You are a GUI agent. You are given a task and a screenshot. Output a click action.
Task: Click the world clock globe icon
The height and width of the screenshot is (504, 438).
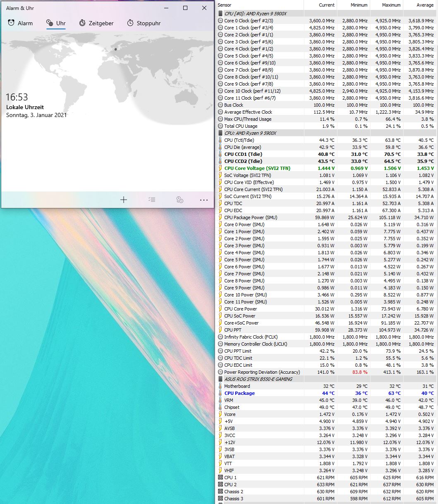[50, 23]
